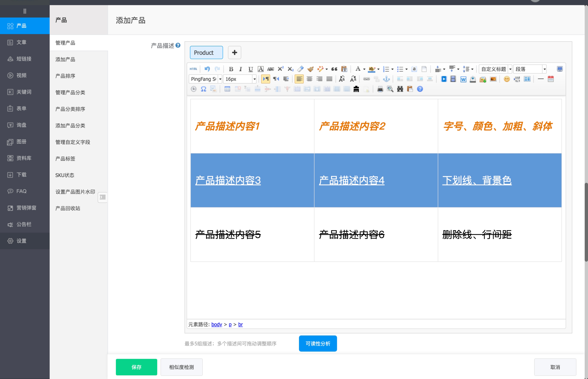This screenshot has height=379, width=588.
Task: Click the print icon
Action: coord(380,89)
